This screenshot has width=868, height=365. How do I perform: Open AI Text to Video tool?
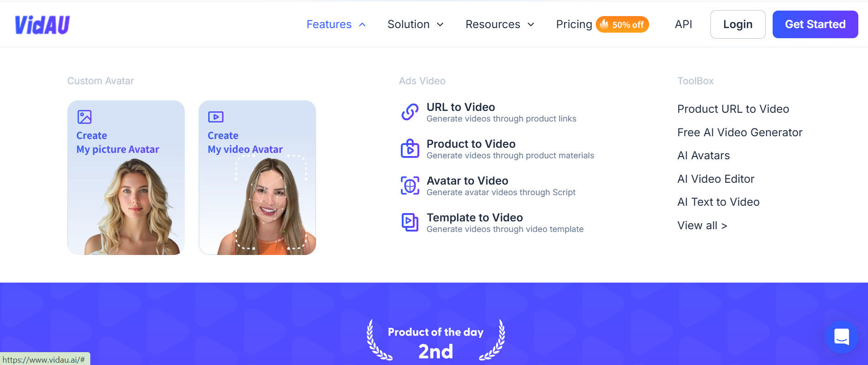718,202
